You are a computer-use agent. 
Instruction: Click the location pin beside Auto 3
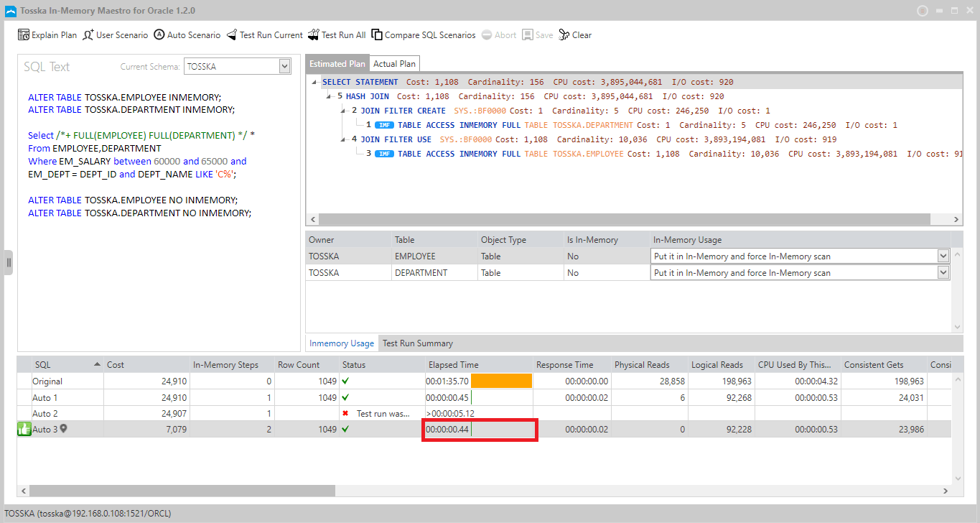tap(63, 429)
